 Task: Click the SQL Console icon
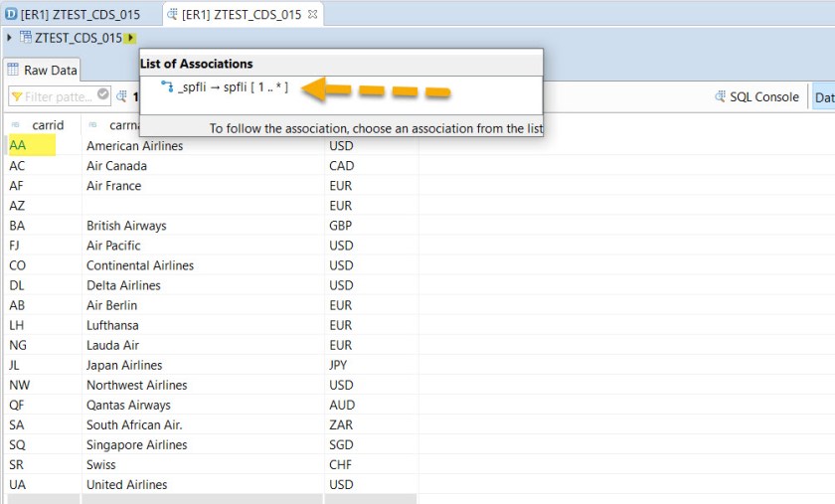(720, 96)
